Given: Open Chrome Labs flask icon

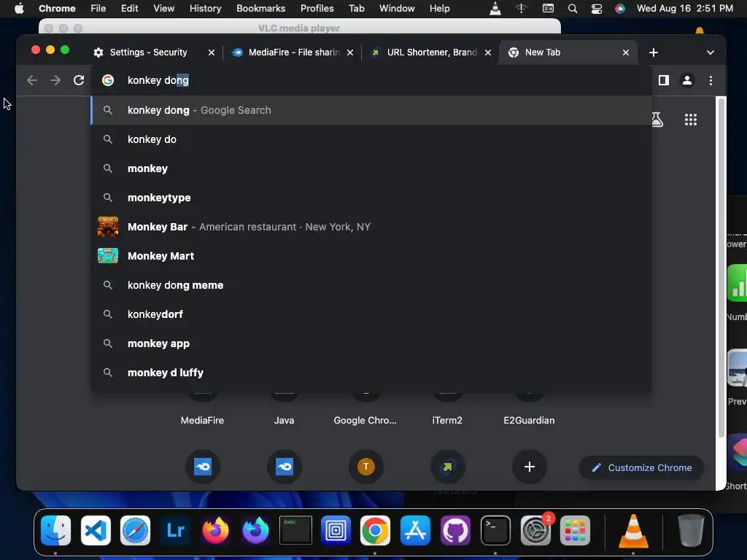Looking at the screenshot, I should point(657,120).
